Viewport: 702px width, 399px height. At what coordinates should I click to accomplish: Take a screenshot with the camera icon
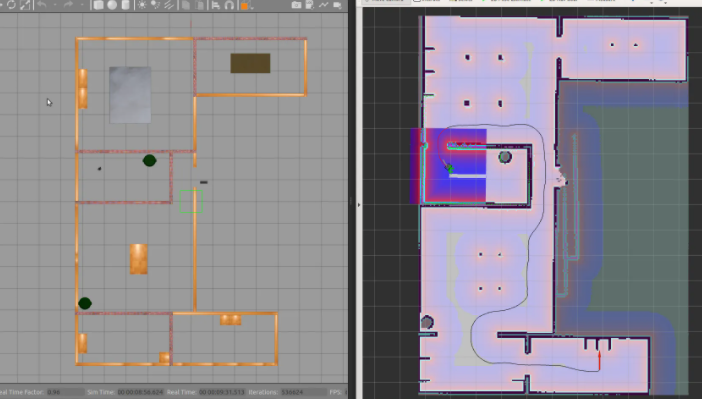[296, 5]
